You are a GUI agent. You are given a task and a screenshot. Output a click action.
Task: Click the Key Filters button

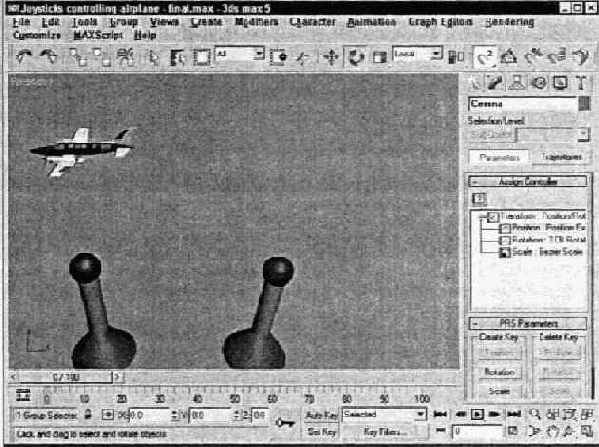(x=384, y=432)
